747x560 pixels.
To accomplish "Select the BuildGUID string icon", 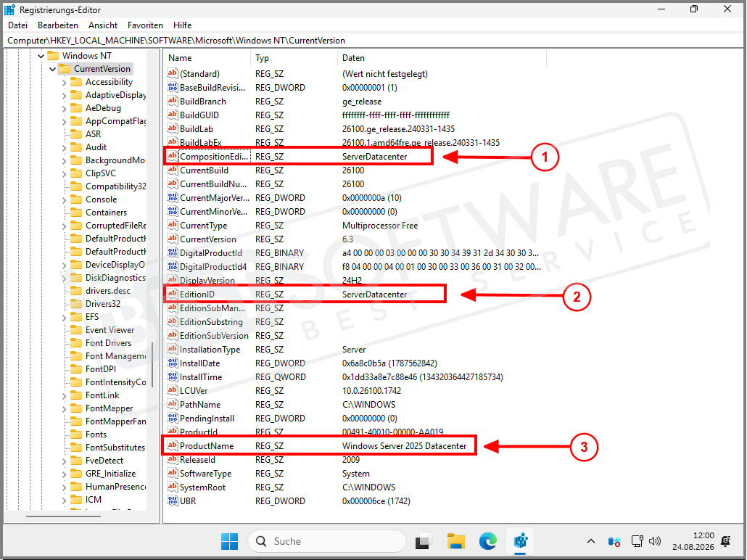I will click(x=173, y=115).
